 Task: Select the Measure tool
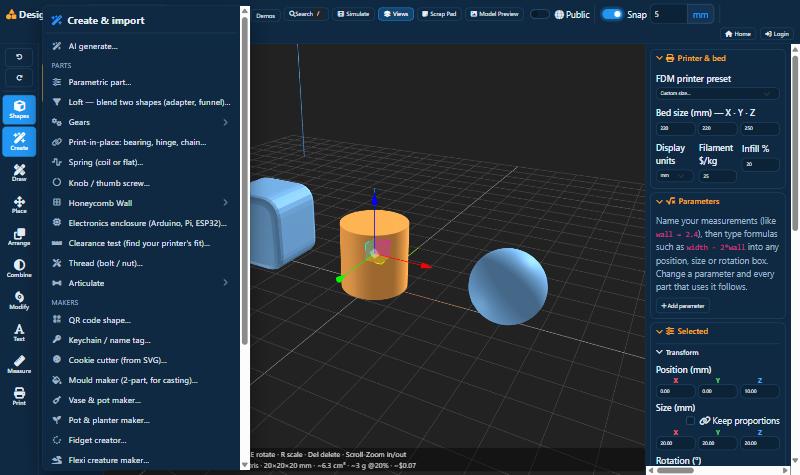pyautogui.click(x=19, y=364)
